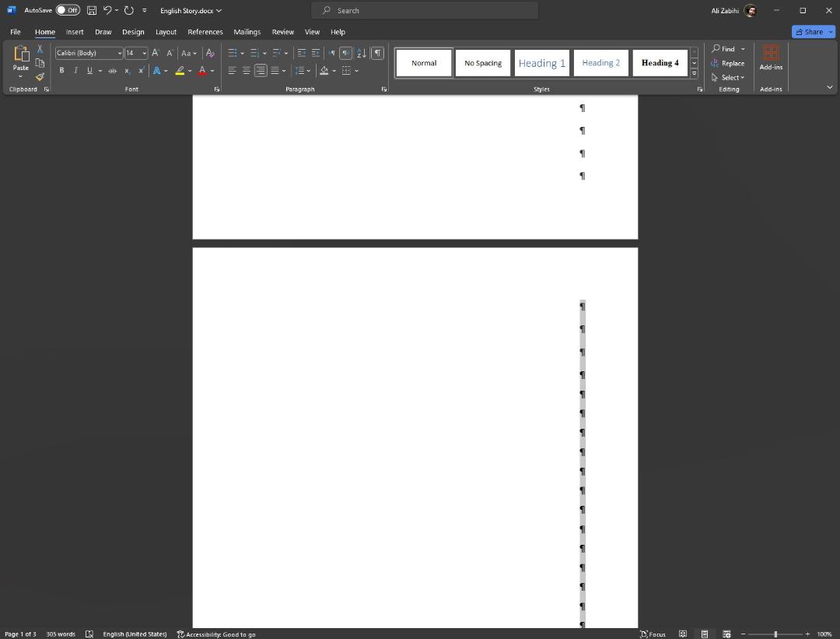Select the Format Painter brush icon

click(x=40, y=76)
